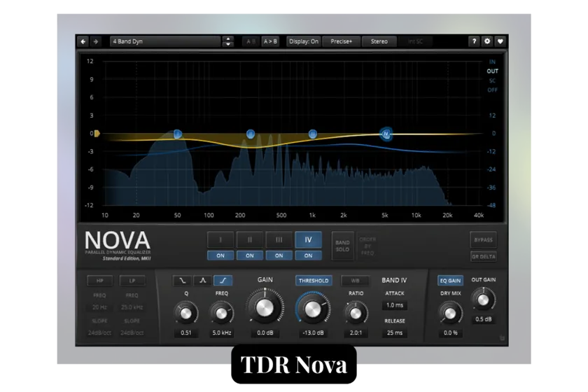
Task: Select the SC analyzer mode
Action: tap(492, 80)
